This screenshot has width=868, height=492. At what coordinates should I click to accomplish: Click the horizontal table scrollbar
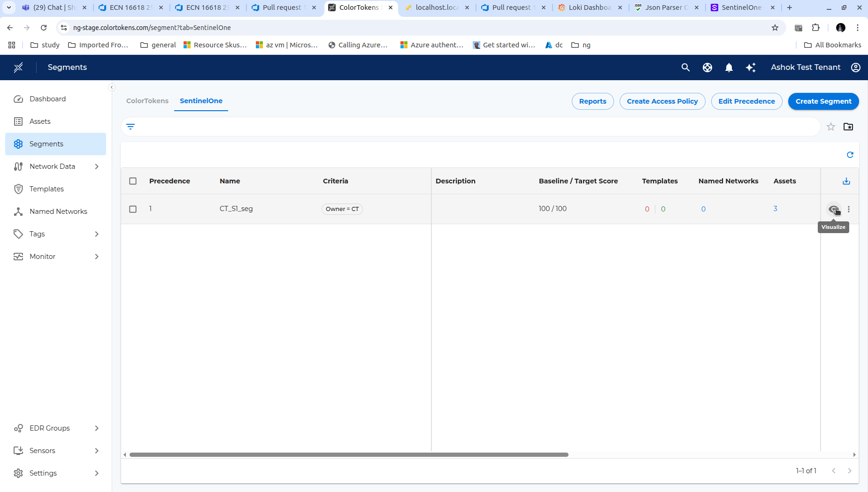coord(348,454)
